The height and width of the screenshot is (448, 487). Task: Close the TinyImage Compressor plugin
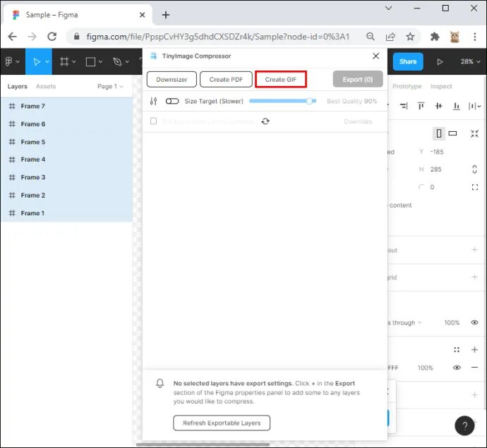pos(375,56)
